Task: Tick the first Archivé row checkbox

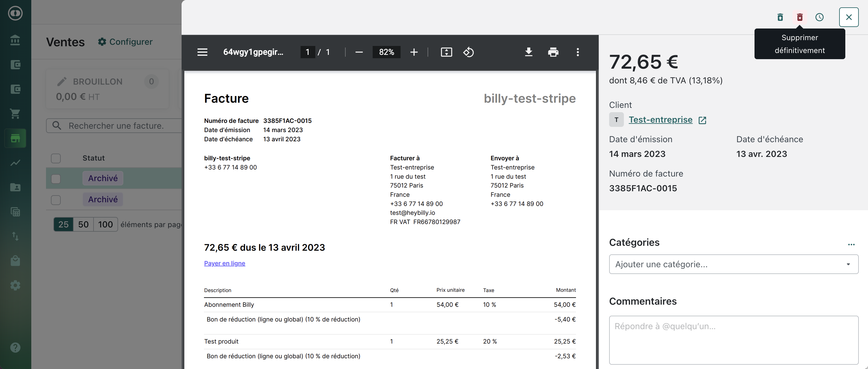Action: tap(56, 178)
